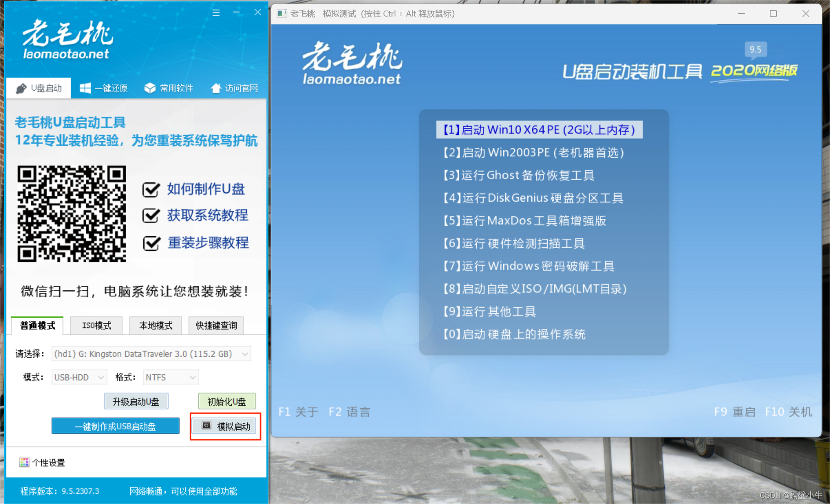The height and width of the screenshot is (504, 830).
Task: Select boot entry 【5】运行 MaxDos 工具箱增强版
Action: (524, 221)
